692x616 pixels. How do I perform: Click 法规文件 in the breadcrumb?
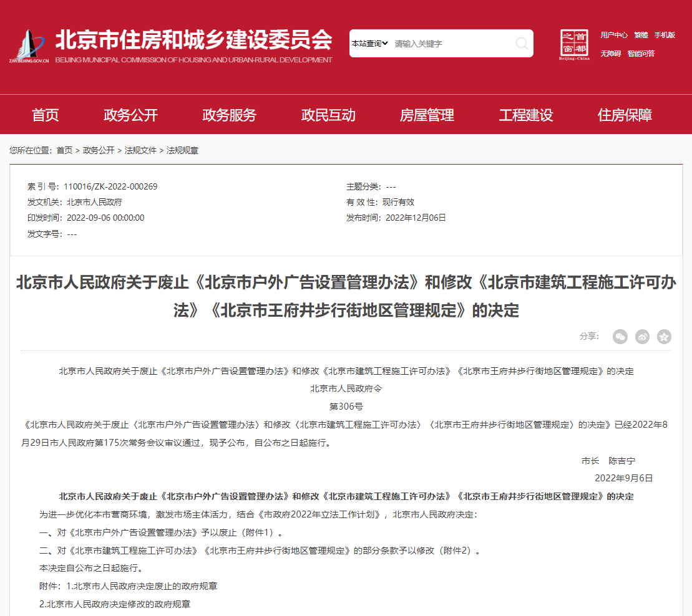140,150
